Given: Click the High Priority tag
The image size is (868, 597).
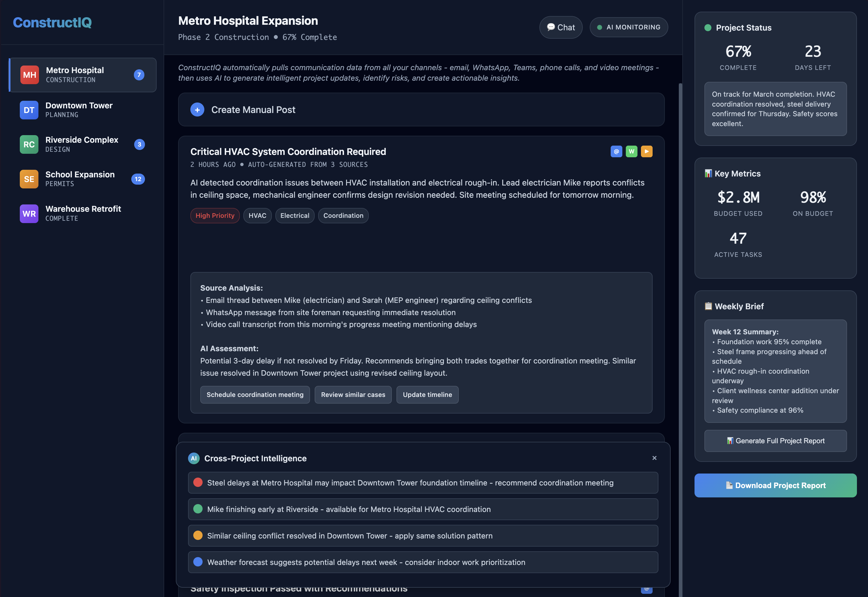Looking at the screenshot, I should pos(215,216).
